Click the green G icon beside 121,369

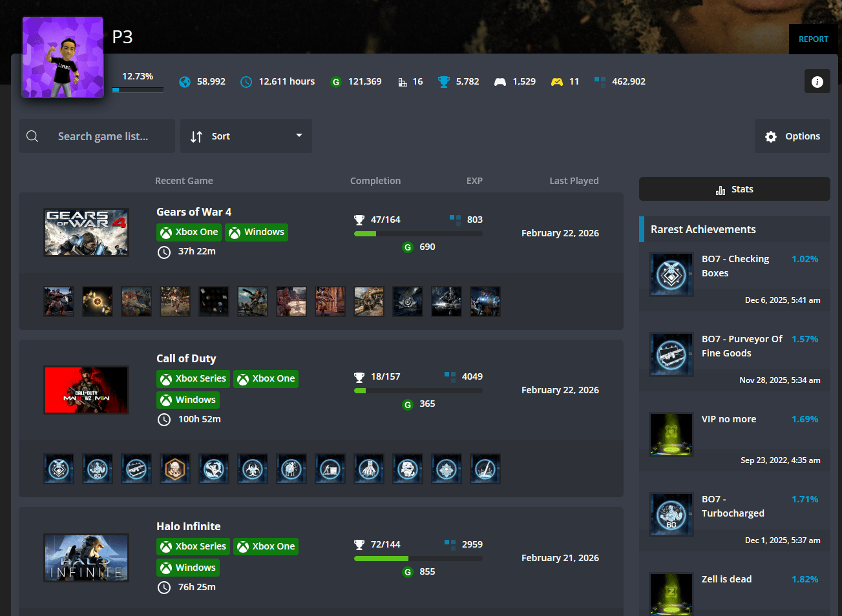[x=335, y=82]
